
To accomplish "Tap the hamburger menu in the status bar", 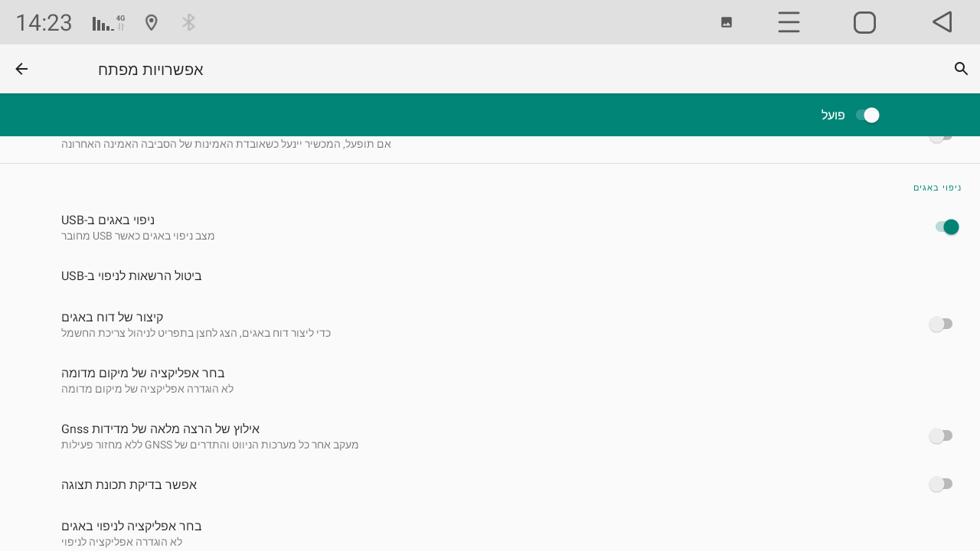I will coord(789,22).
